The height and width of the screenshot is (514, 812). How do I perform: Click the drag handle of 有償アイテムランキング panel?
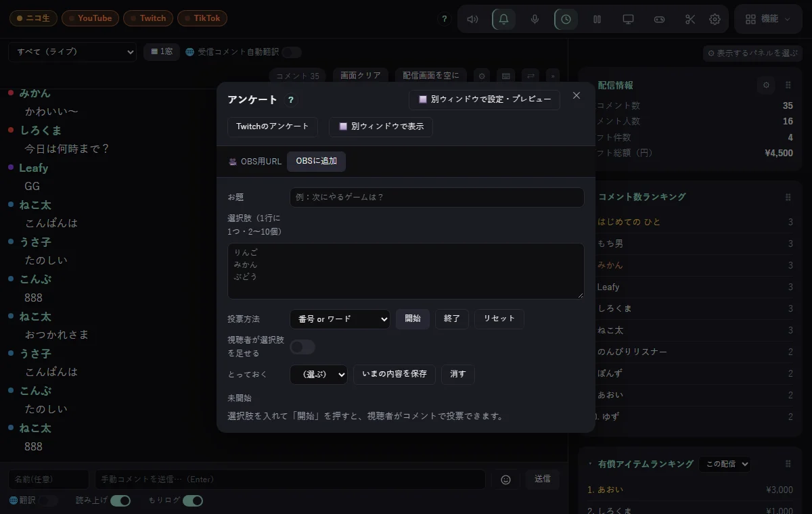click(x=788, y=464)
